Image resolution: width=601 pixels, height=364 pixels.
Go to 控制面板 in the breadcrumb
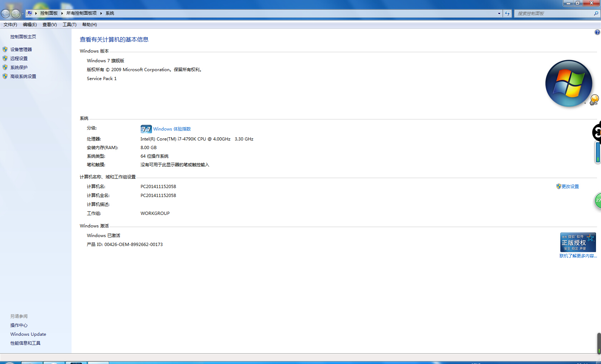(x=49, y=13)
